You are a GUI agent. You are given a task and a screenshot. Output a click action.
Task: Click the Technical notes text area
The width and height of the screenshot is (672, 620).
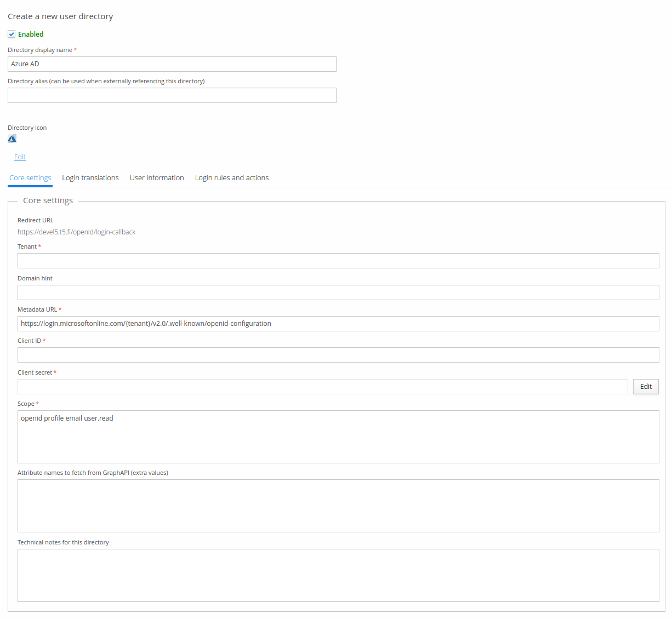338,575
